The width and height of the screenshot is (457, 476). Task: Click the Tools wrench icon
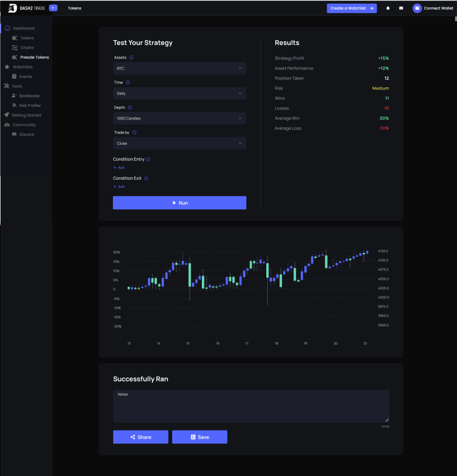click(7, 86)
